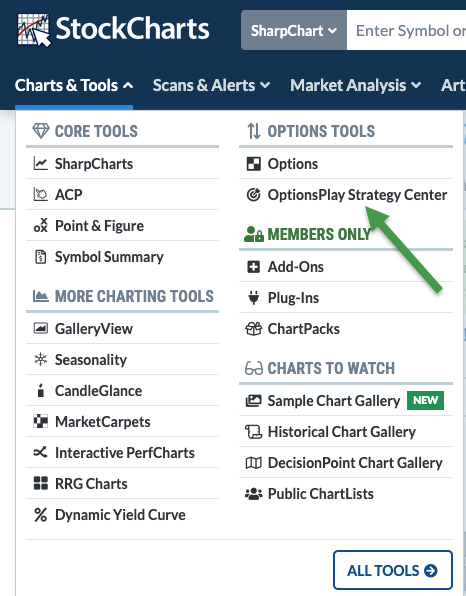Click the ChartPacks gift box icon
The image size is (466, 596).
[254, 329]
